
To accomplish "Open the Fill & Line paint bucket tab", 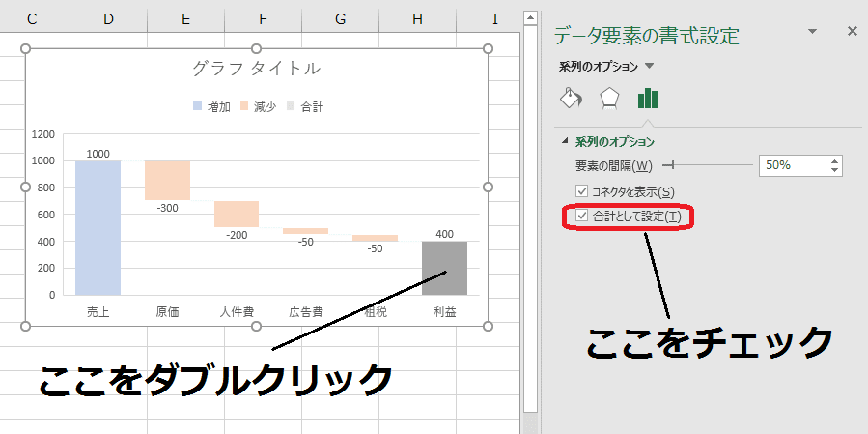I will pyautogui.click(x=572, y=99).
